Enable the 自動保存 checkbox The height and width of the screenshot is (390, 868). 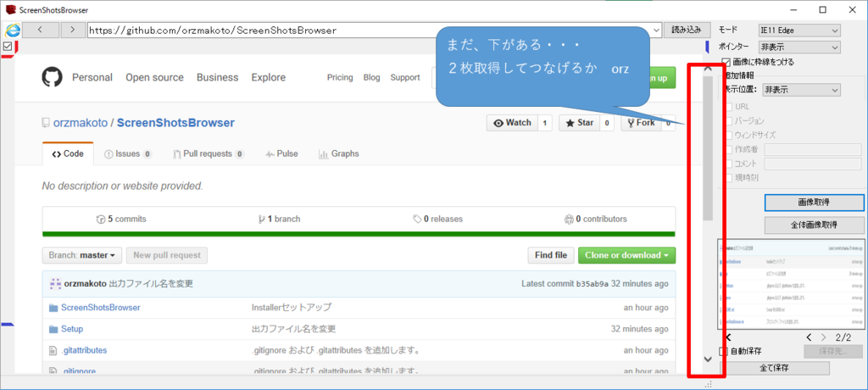click(723, 351)
